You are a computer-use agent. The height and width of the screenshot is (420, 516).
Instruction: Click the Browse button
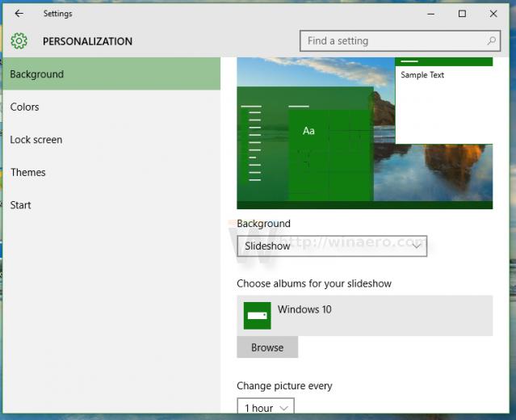[x=267, y=347]
